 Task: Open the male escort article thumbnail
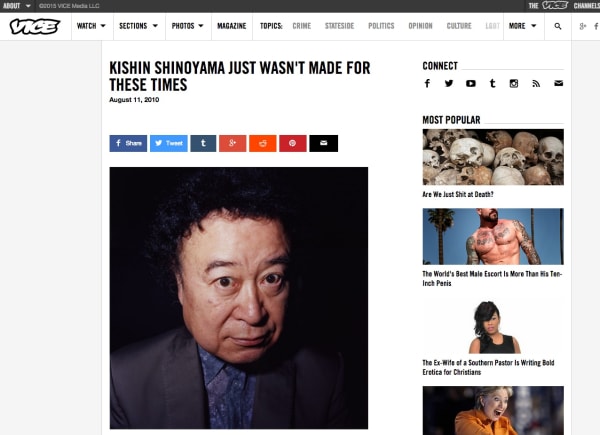(x=493, y=236)
